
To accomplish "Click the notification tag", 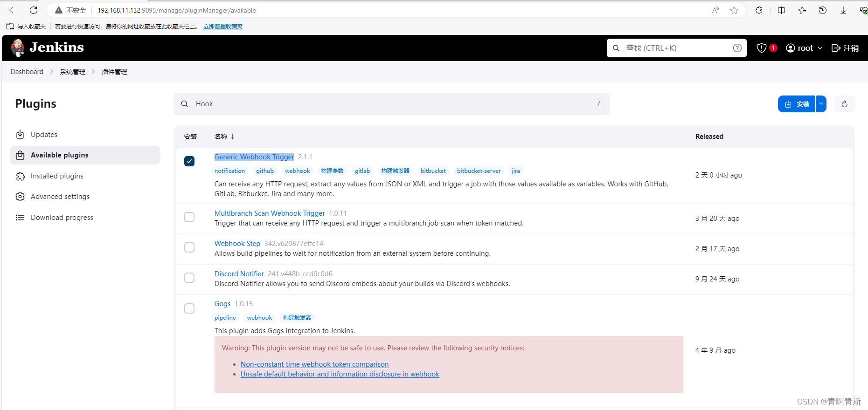I will (229, 171).
